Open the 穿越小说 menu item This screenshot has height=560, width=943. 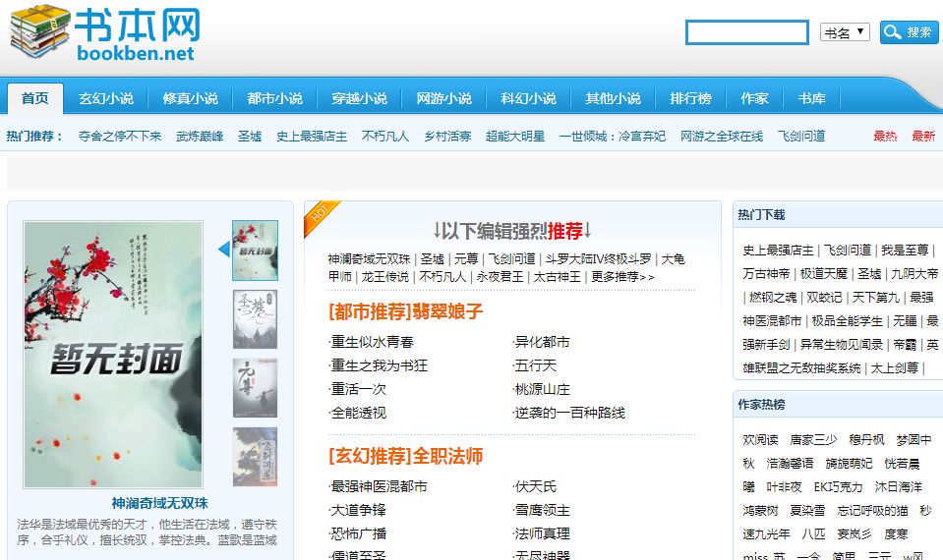click(359, 98)
